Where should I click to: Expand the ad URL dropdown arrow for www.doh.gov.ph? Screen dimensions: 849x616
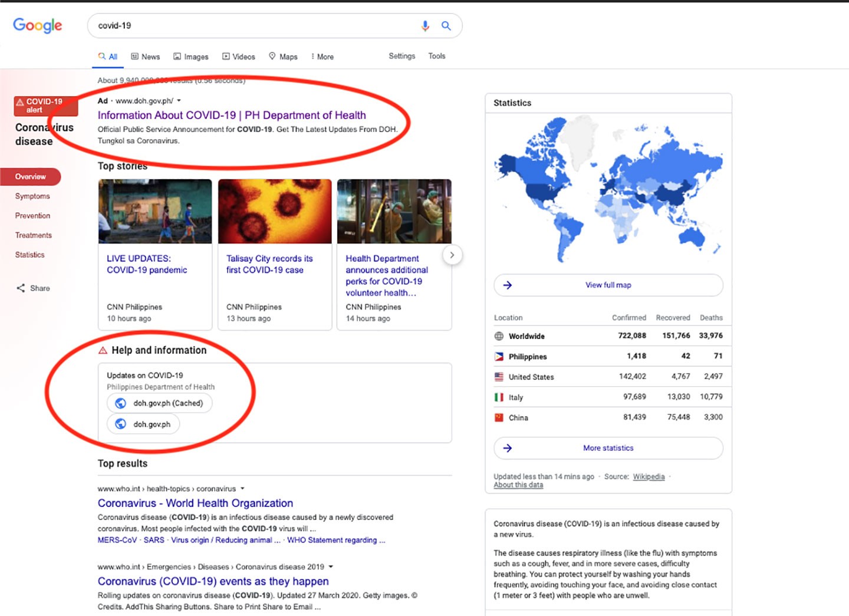tap(179, 101)
